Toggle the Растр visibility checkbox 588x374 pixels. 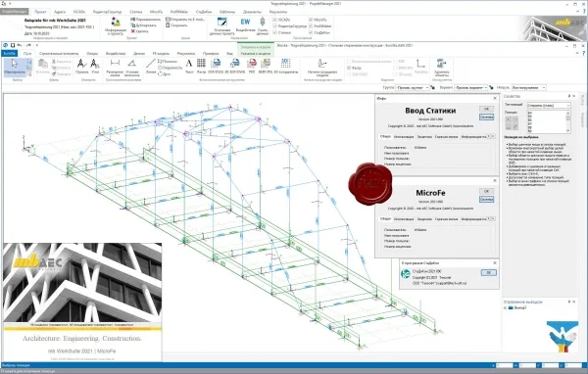point(349,68)
